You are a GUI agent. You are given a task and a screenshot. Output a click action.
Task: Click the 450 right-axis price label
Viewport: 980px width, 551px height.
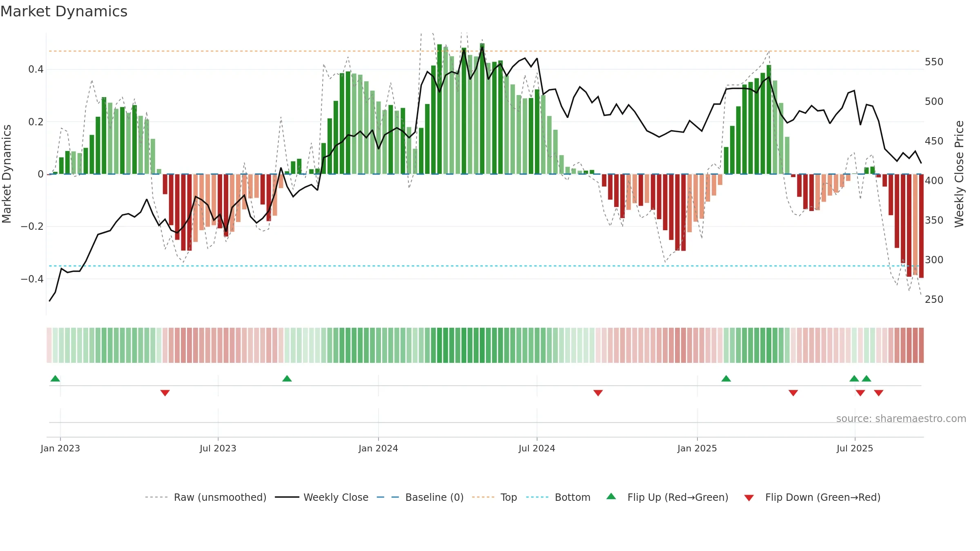coord(934,141)
